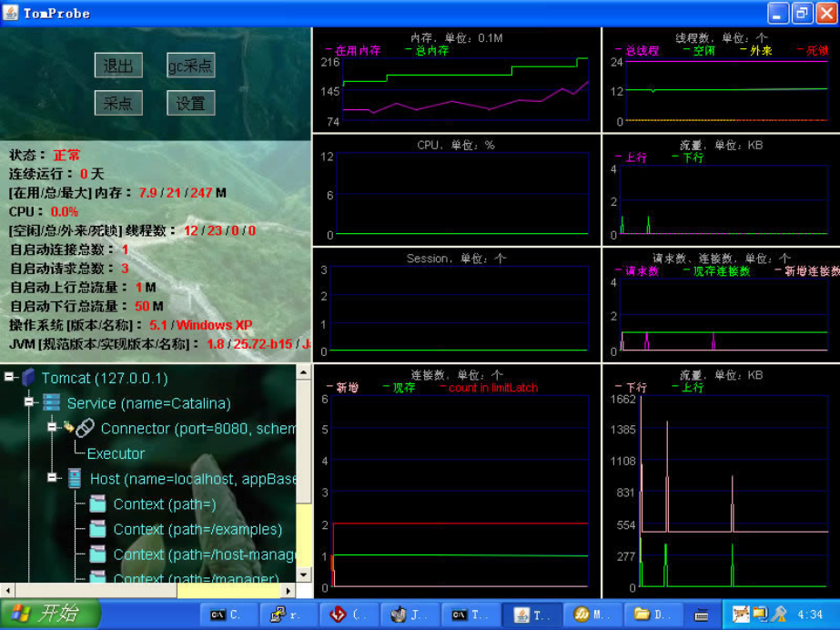Image resolution: width=840 pixels, height=630 pixels.
Task: Select Tomcat (127.0.0.1) tree label
Action: click(x=105, y=378)
